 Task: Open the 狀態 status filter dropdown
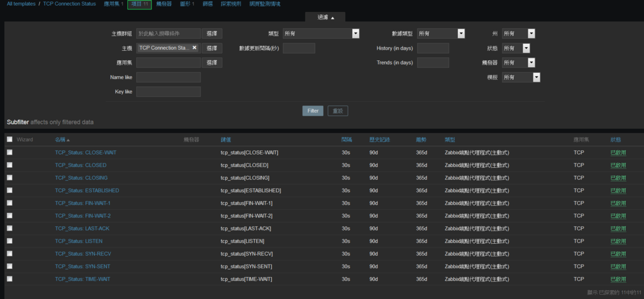coord(516,48)
